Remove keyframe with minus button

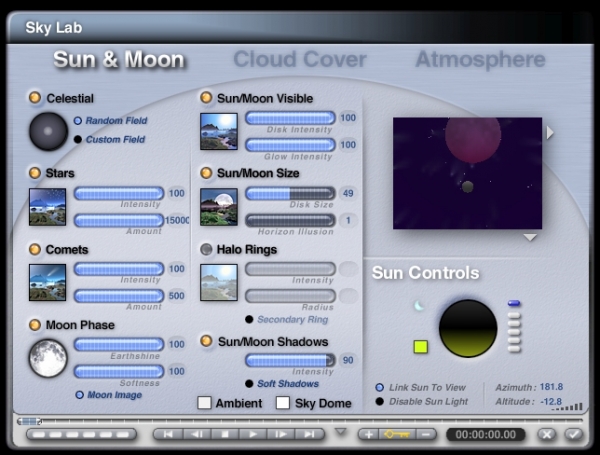pos(426,434)
